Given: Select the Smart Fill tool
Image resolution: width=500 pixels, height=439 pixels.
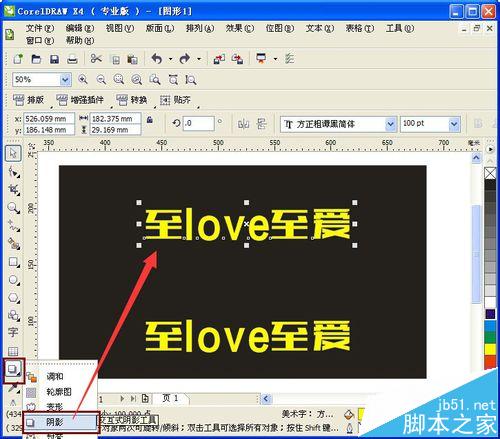Looking at the screenshot, I should coord(13,244).
